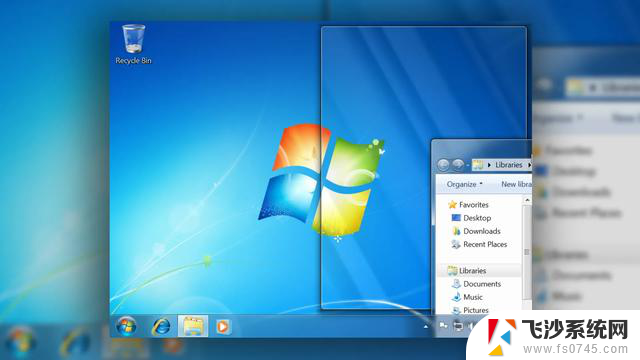Viewport: 640px width, 360px height.
Task: Open the Pictures library
Action: click(476, 310)
